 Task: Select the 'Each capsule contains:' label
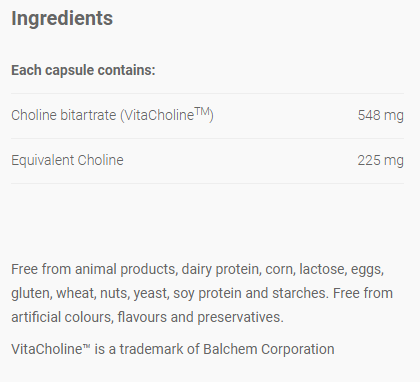tap(83, 70)
